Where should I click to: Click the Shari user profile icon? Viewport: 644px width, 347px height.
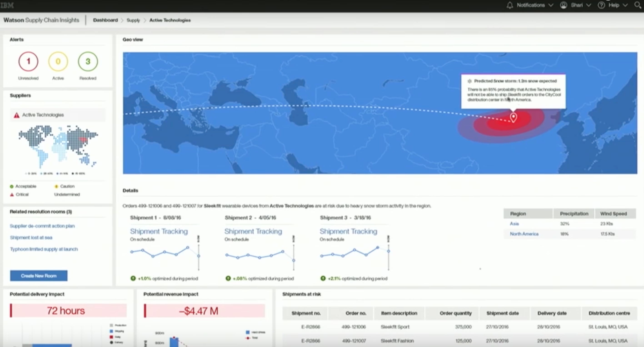(563, 5)
